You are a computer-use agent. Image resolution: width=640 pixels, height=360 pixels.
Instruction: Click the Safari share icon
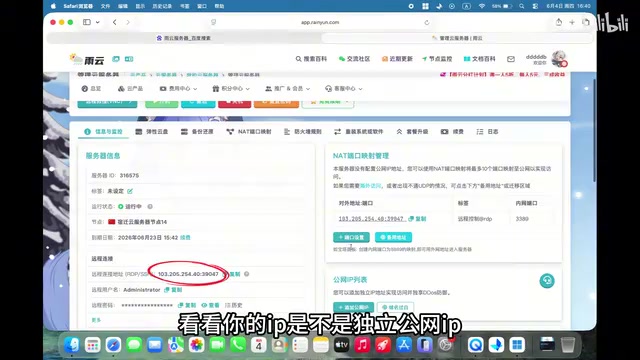(x=559, y=22)
